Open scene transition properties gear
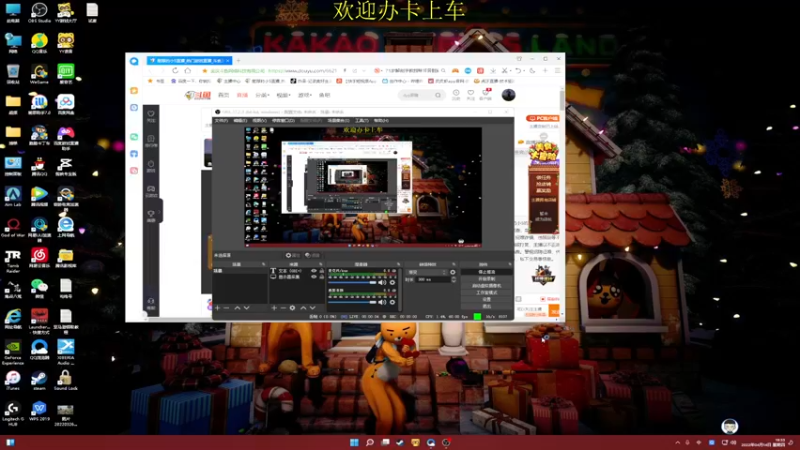This screenshot has height=450, width=800. coord(453,272)
